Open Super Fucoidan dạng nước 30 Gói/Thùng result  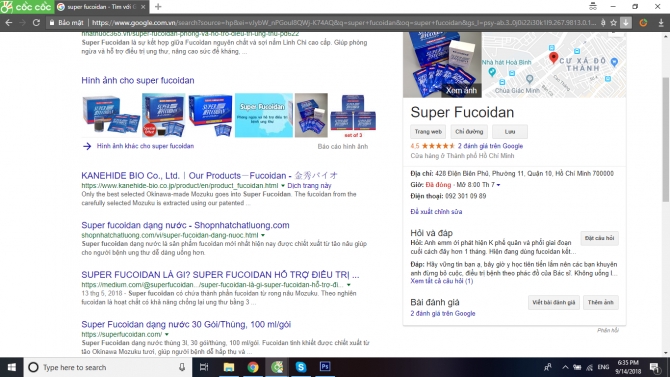coord(186,324)
